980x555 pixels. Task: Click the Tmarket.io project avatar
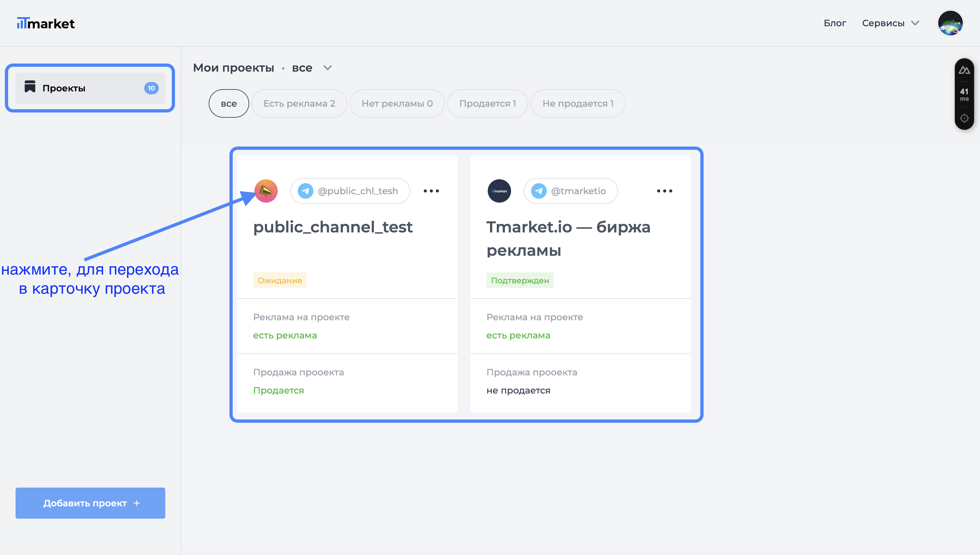pos(499,191)
